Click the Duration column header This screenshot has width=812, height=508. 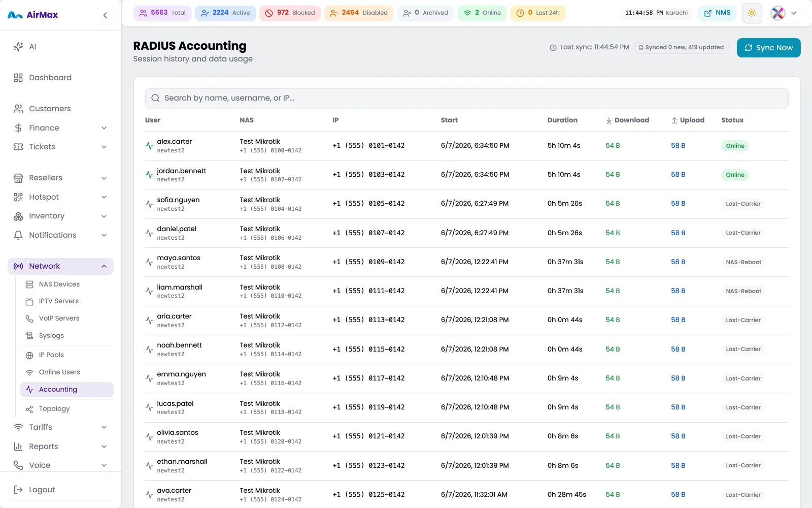pyautogui.click(x=562, y=120)
